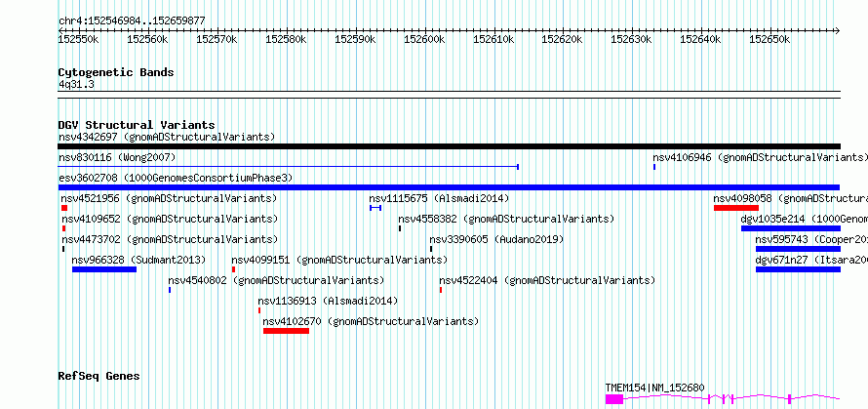Open the nsv4106946 variant label

pyautogui.click(x=760, y=158)
